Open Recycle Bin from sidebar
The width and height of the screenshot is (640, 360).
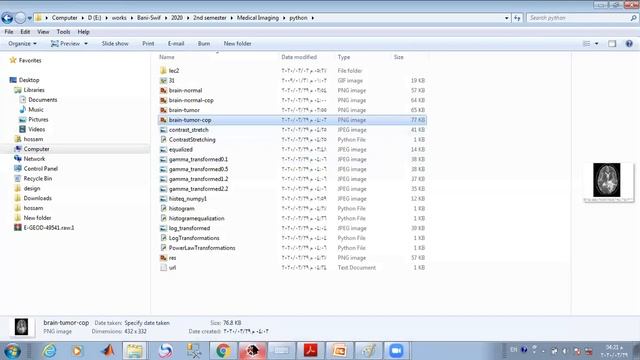pos(38,178)
